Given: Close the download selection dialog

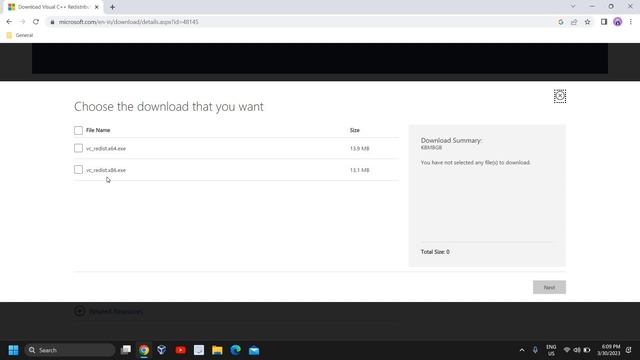Looking at the screenshot, I should [560, 96].
